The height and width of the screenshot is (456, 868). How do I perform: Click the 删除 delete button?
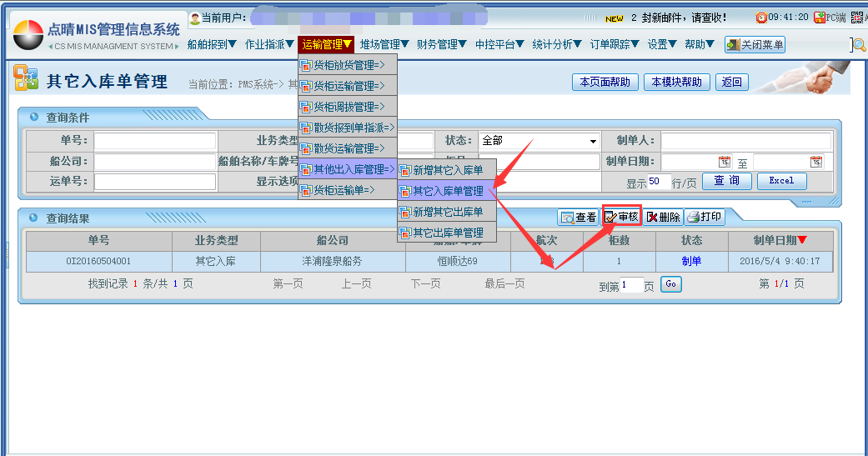point(663,217)
